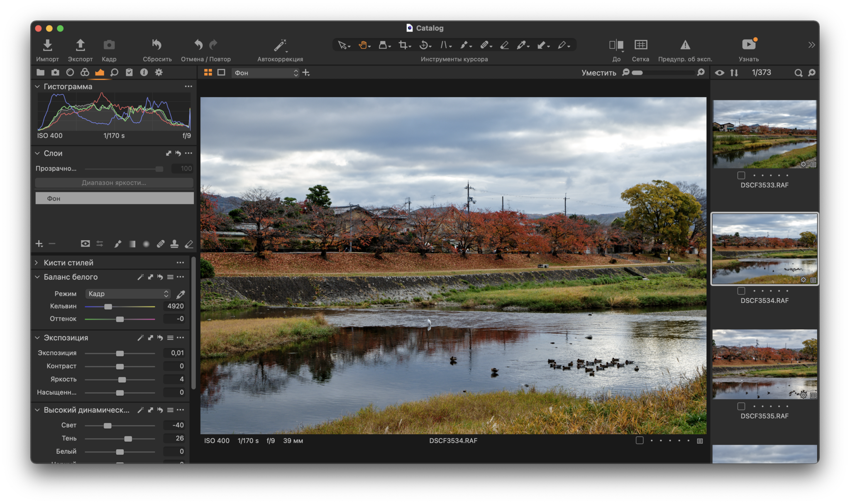
Task: Select the Фон layer row
Action: click(114, 198)
